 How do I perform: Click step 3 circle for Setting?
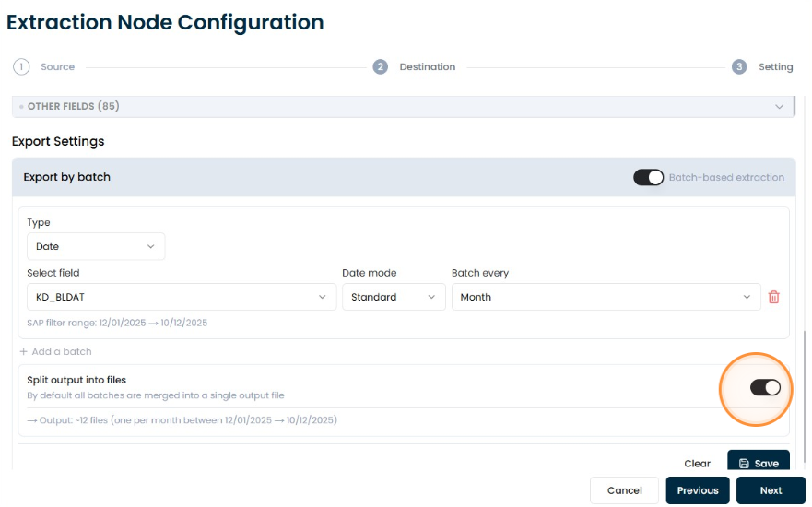[739, 66]
